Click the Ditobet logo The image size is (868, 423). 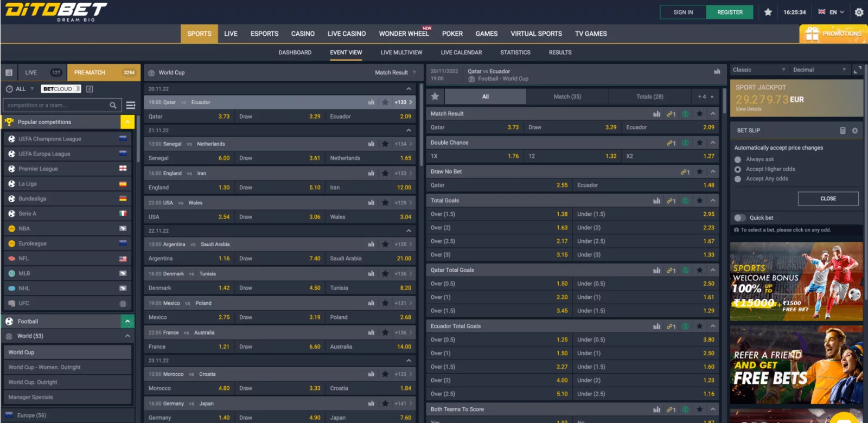56,12
